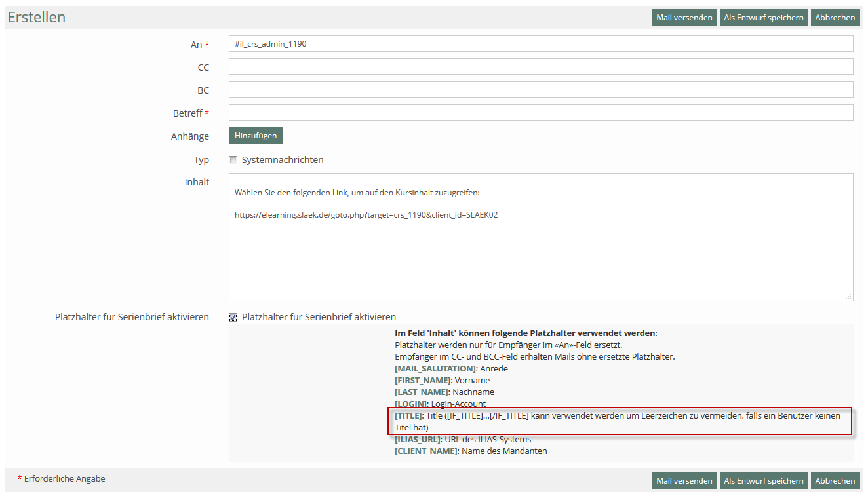Click Hinzufügen to add attachments
Viewport: 868px width, 494px height.
point(255,136)
